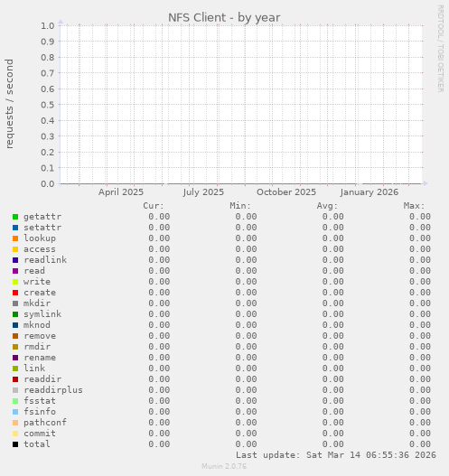Viewport: 449px width, 476px height.
Task: Click the green getattr legend swatch
Action: tap(15, 217)
